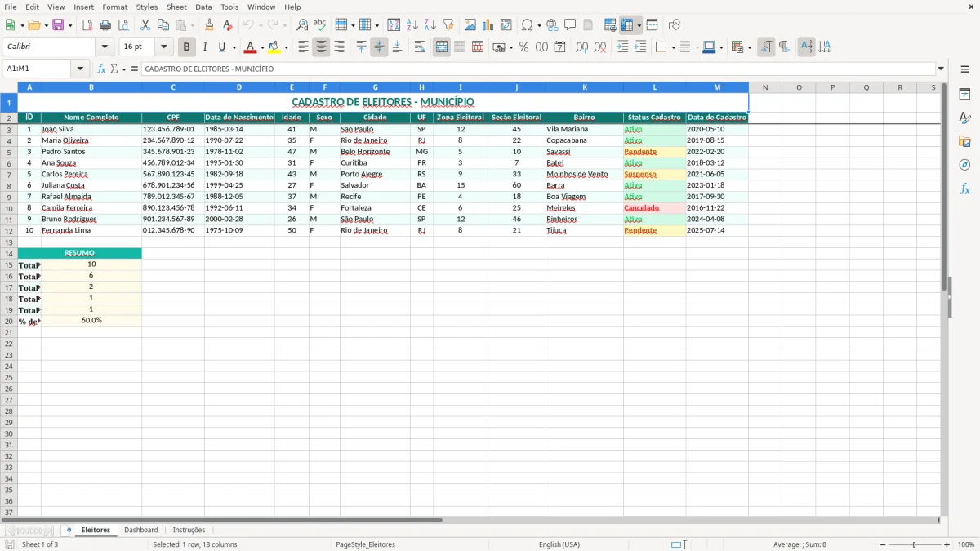Expand the font color dropdown arrow
The height and width of the screenshot is (551, 980).
262,48
